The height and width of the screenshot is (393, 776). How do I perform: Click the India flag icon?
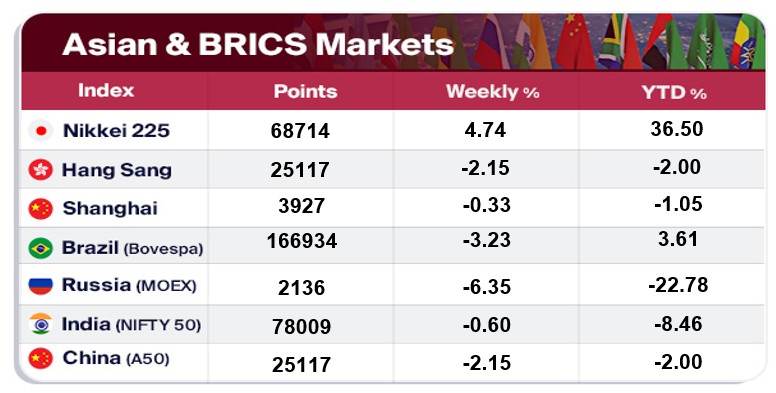(x=41, y=324)
